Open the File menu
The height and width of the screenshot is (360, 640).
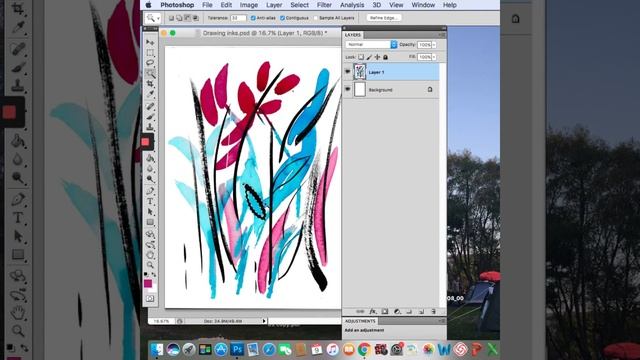207,5
